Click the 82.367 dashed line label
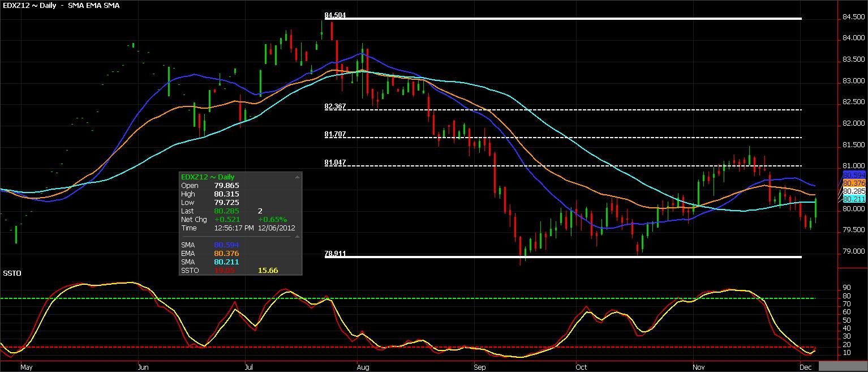 (334, 106)
